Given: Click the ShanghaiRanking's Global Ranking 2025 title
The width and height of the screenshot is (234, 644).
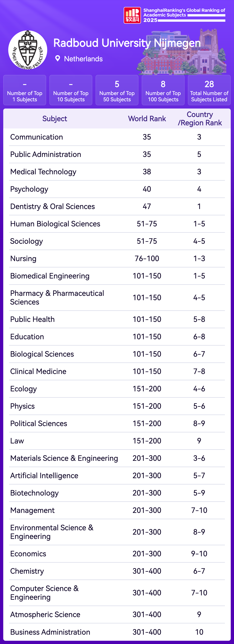Looking at the screenshot, I should coord(184,15).
